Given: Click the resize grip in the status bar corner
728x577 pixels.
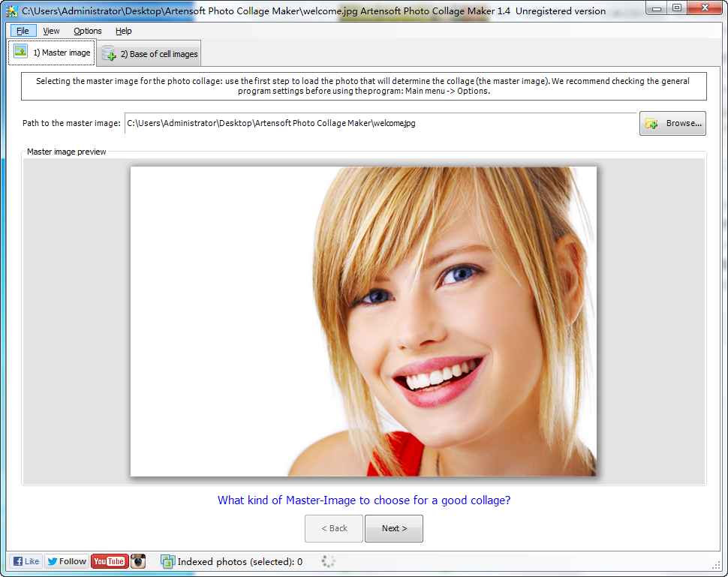Looking at the screenshot, I should click(x=717, y=564).
